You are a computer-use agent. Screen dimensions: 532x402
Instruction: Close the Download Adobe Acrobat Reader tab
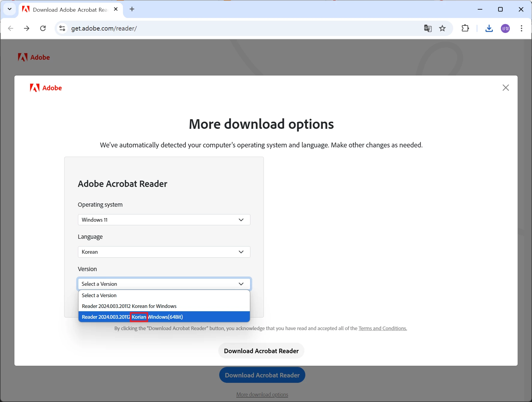pos(116,9)
